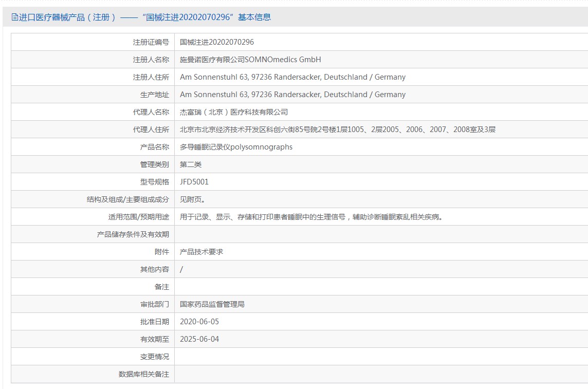This screenshot has width=588, height=389.
Task: Click the expiry date 2025-06-04
Action: 199,339
